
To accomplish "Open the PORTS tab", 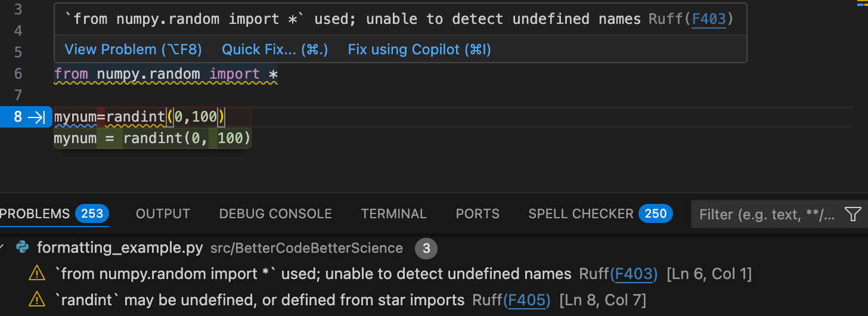I will [x=478, y=214].
